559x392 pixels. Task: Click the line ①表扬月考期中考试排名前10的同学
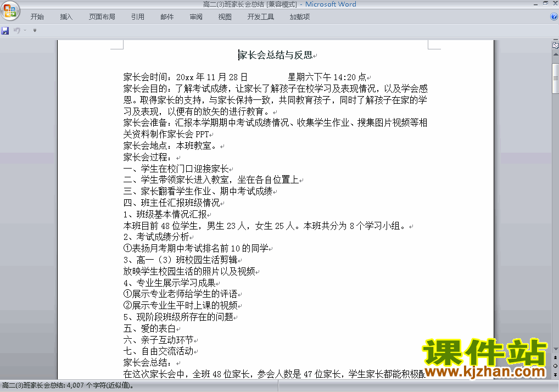(195, 248)
